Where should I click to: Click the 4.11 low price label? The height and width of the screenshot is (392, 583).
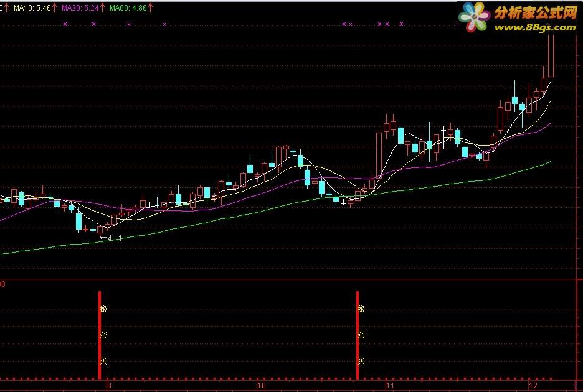(115, 238)
